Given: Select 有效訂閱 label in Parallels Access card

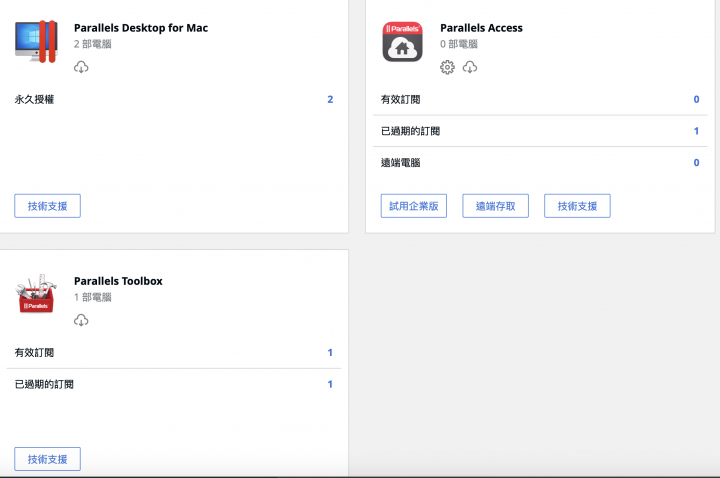Looking at the screenshot, I should pos(400,99).
